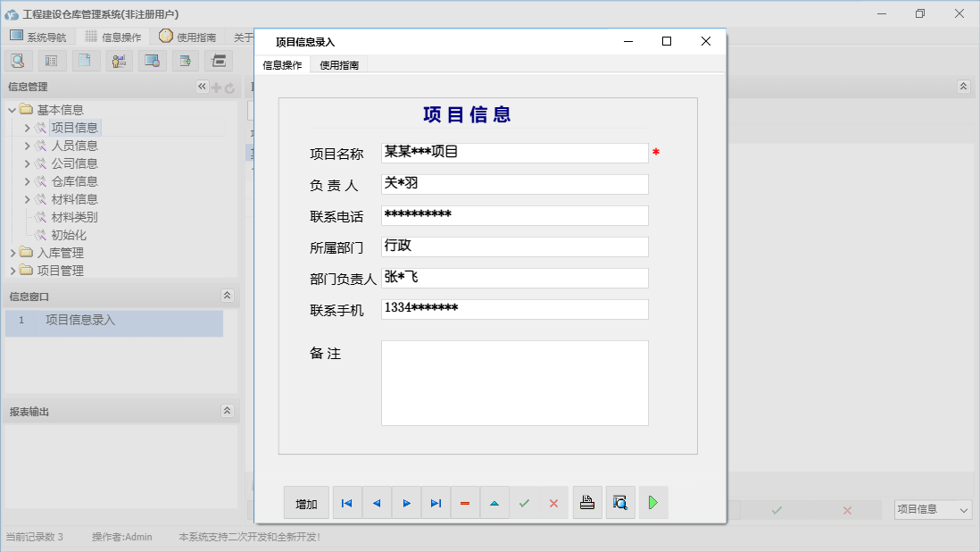Jump to the first record
This screenshot has width=980, height=552.
[346, 502]
